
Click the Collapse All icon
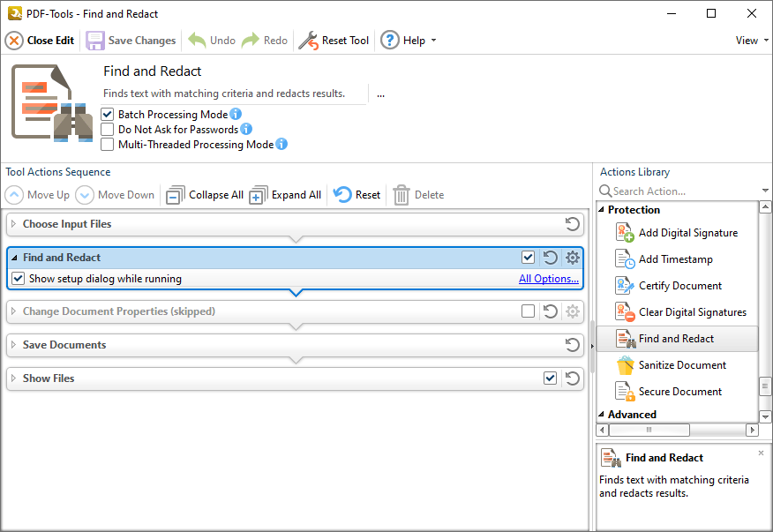tap(176, 195)
